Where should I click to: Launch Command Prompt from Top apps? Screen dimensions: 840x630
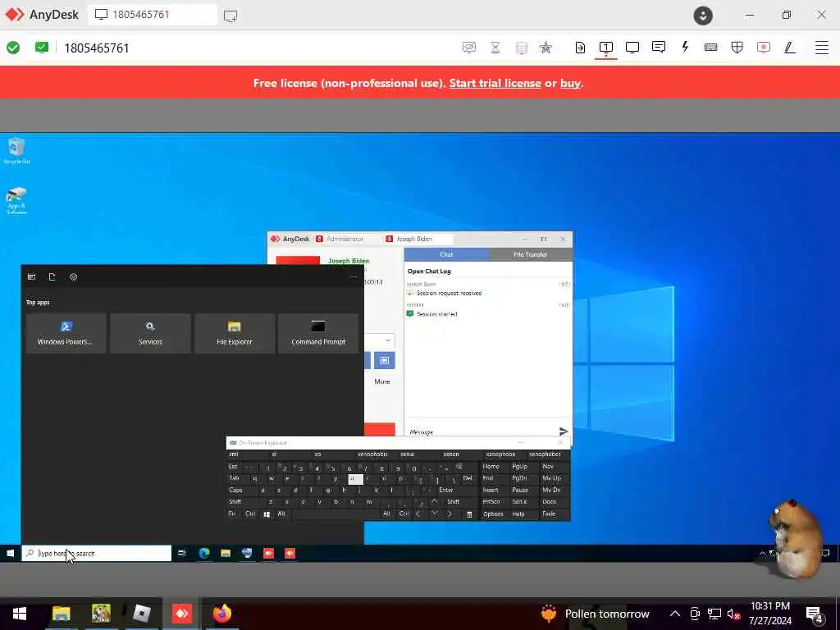[318, 333]
